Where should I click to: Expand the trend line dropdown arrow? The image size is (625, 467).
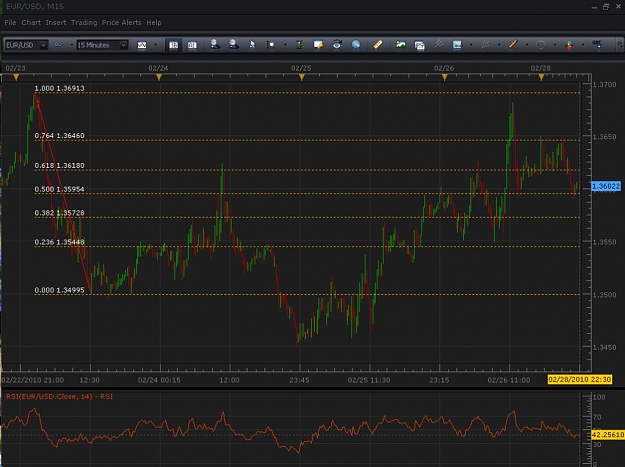coord(527,45)
